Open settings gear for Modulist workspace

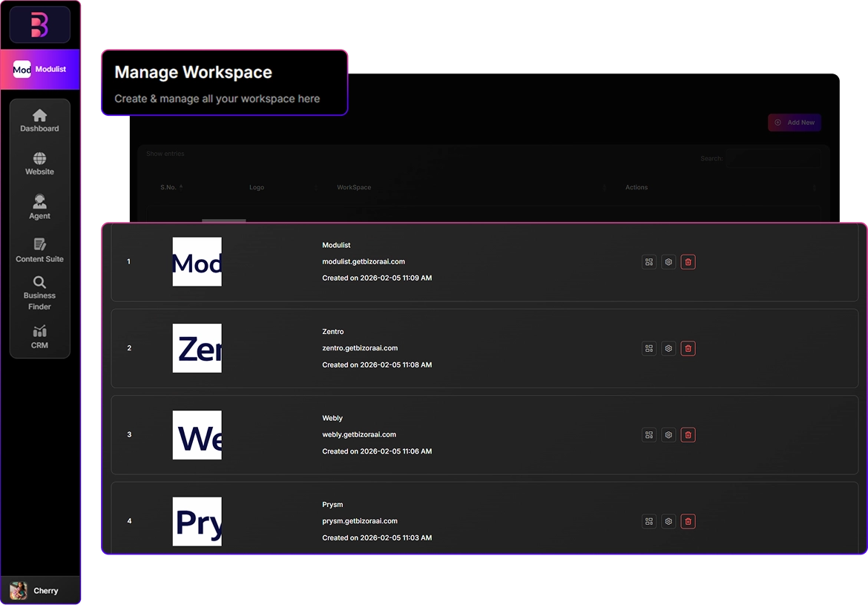click(x=668, y=262)
